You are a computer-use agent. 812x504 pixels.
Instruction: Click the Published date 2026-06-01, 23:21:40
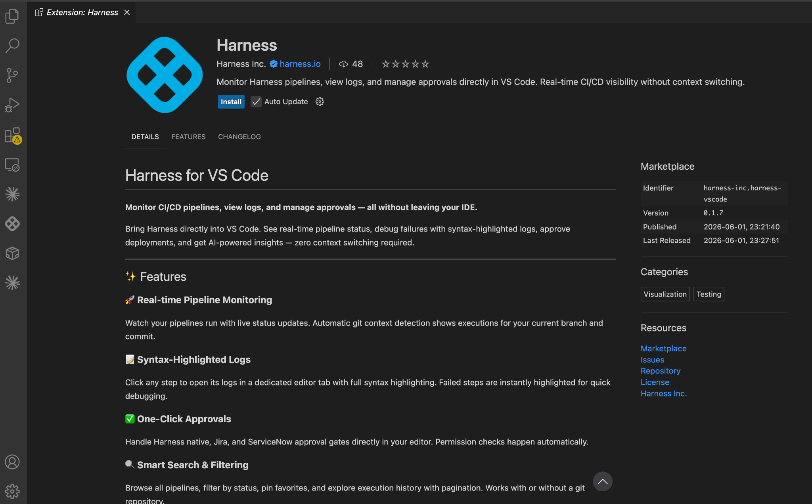[741, 227]
